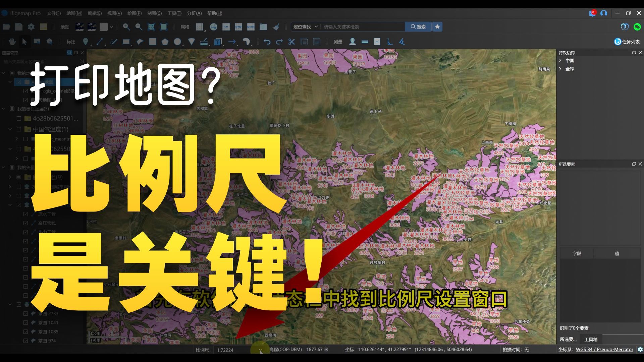The image size is (644, 362).
Task: Open the 视图(V) menu
Action: point(114,13)
